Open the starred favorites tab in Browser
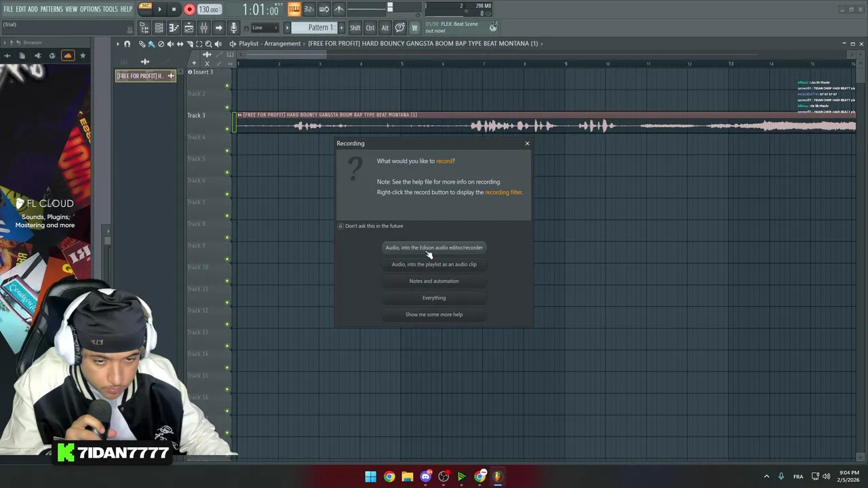This screenshot has height=488, width=868. (x=83, y=56)
